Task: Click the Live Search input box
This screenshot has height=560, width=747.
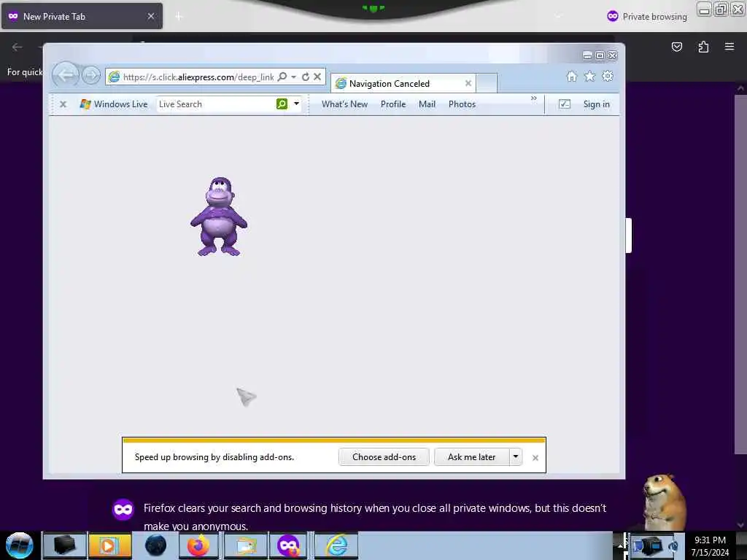Action: 216,104
